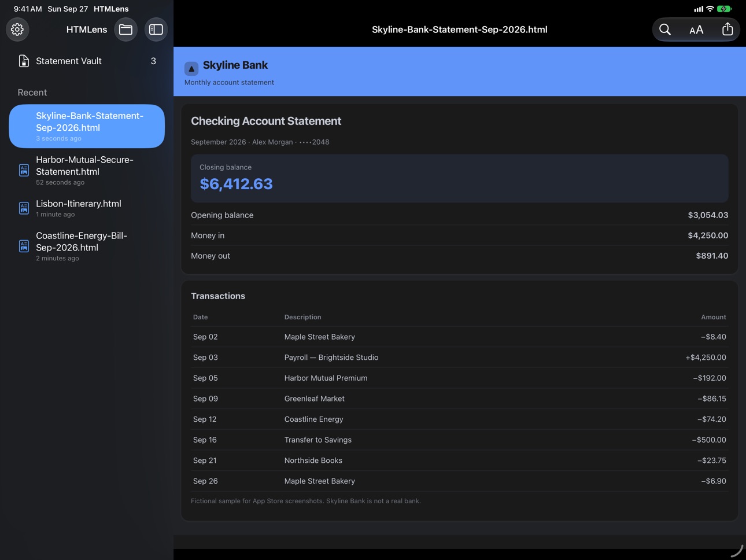746x560 pixels.
Task: Click the Coastline Energy amount –$74.20
Action: point(712,419)
